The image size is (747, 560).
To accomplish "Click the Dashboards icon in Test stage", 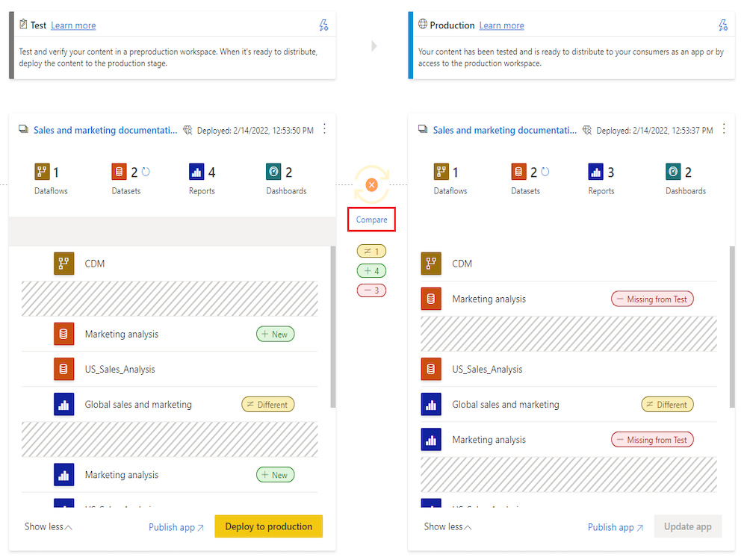I will pos(273,172).
